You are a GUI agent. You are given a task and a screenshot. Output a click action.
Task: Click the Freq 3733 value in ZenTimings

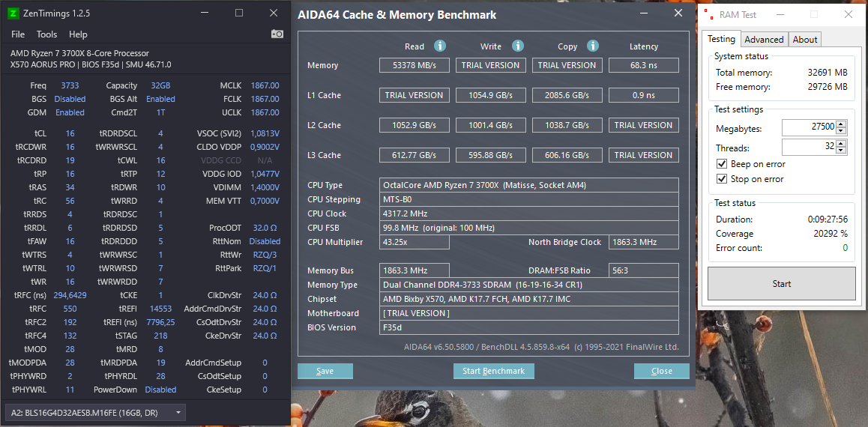(70, 85)
